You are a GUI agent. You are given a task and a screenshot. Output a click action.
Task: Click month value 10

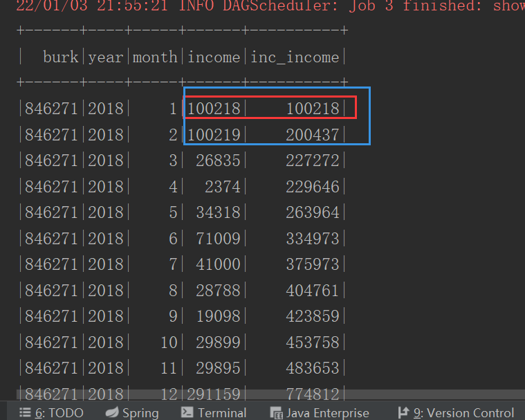click(x=169, y=343)
